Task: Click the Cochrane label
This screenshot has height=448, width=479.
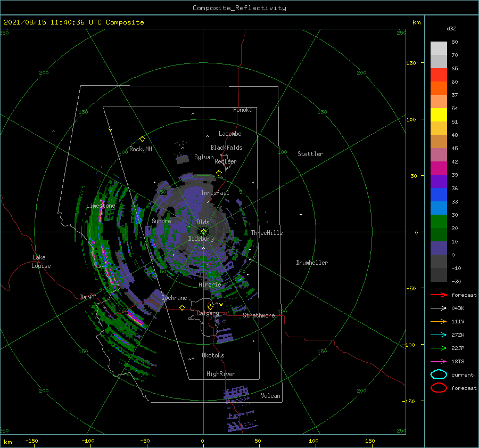Action: click(174, 298)
